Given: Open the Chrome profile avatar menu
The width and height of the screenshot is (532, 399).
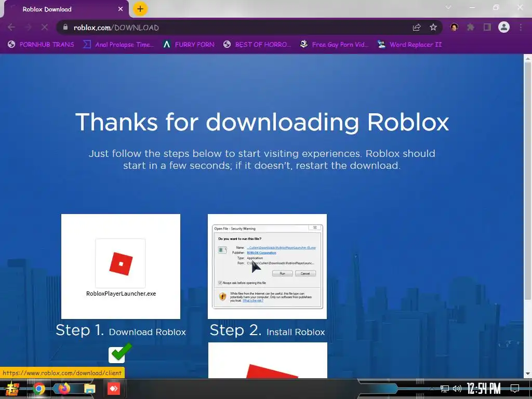Looking at the screenshot, I should (504, 27).
